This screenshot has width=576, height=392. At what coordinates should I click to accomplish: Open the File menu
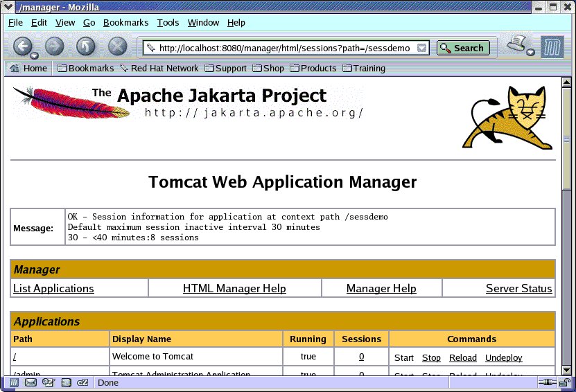15,23
